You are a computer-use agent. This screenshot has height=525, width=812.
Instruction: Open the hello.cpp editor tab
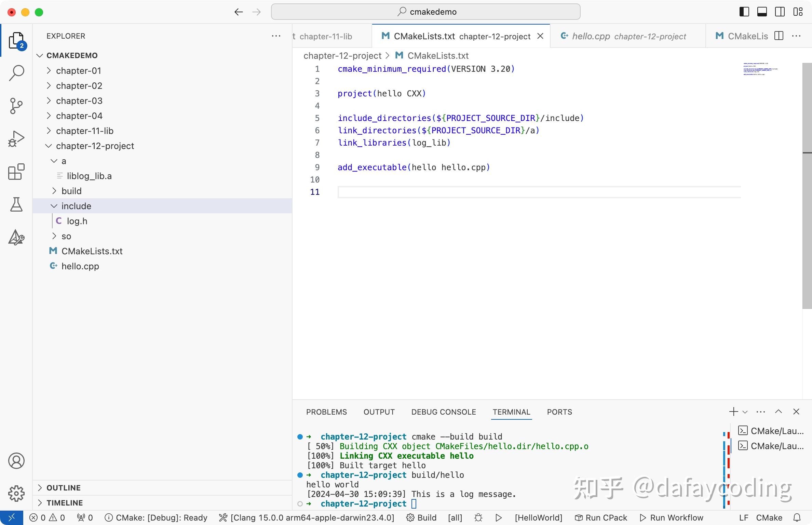tap(591, 36)
